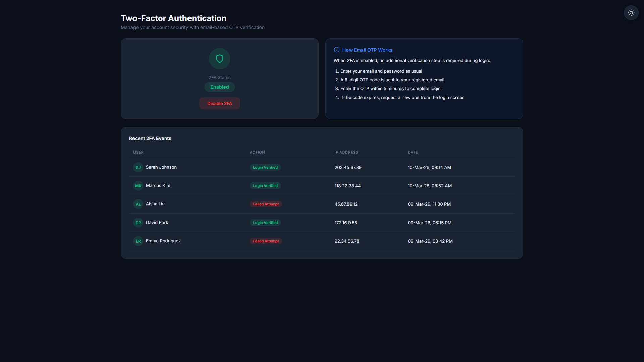This screenshot has height=362, width=644.
Task: Click the ER avatar for Emma Rodriguez
Action: [x=138, y=241]
